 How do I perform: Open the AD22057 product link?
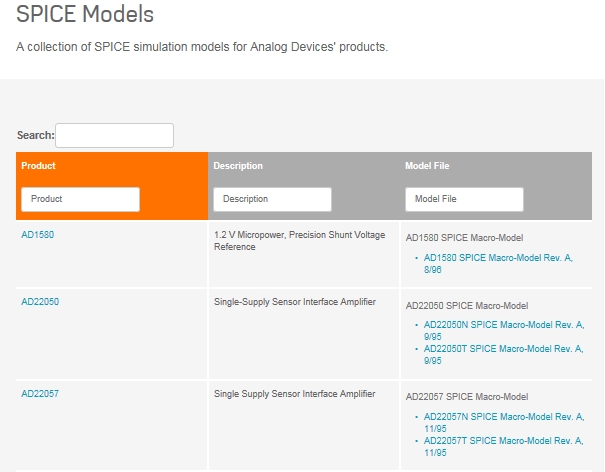point(40,393)
